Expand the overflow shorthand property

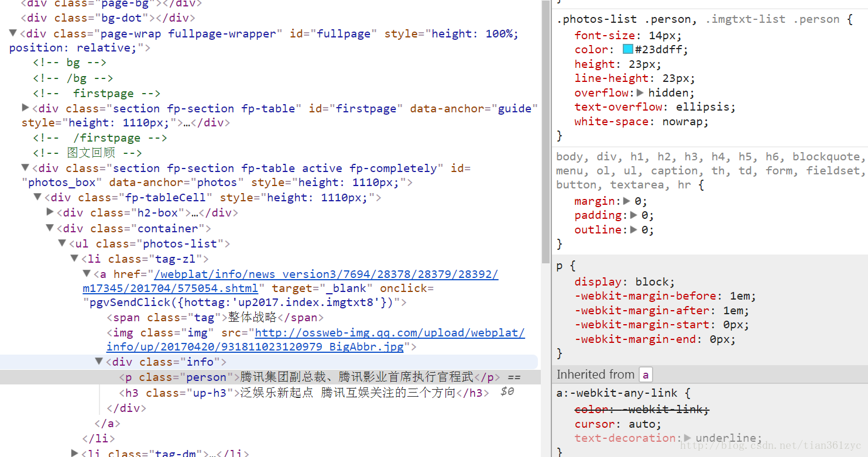(640, 92)
